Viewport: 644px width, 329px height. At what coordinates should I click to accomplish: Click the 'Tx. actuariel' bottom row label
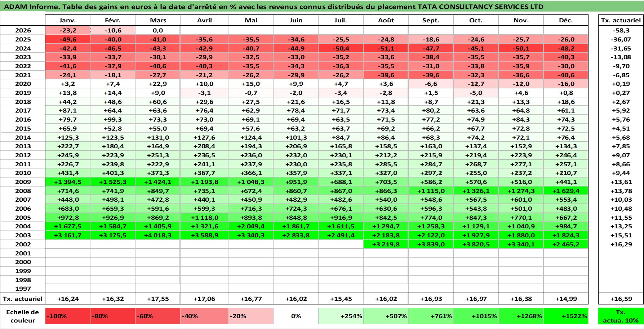pyautogui.click(x=23, y=299)
